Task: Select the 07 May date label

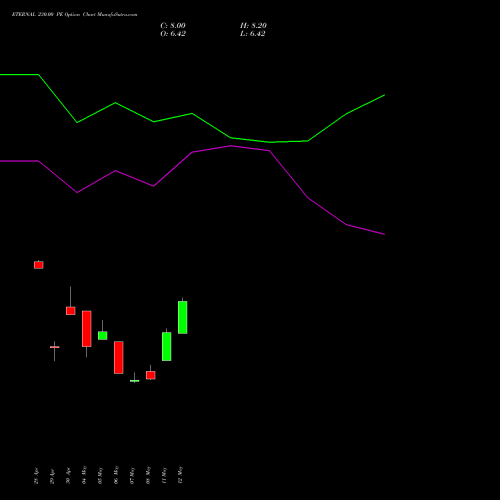Action: click(x=132, y=475)
